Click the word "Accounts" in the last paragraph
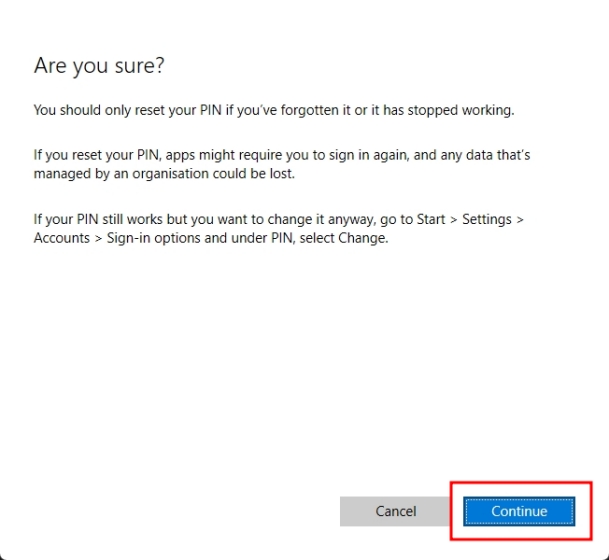The height and width of the screenshot is (560, 609). pyautogui.click(x=63, y=239)
